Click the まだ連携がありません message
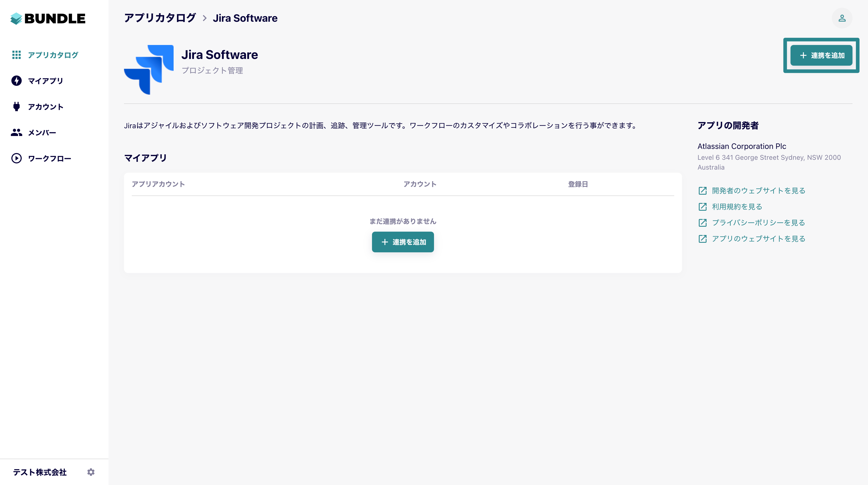This screenshot has width=868, height=485. (403, 221)
